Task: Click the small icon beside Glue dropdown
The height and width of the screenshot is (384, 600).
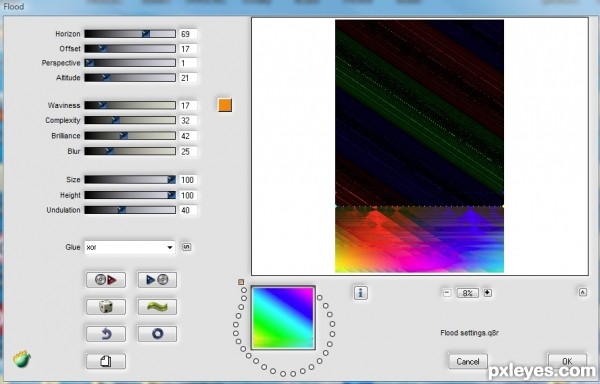Action: (186, 247)
